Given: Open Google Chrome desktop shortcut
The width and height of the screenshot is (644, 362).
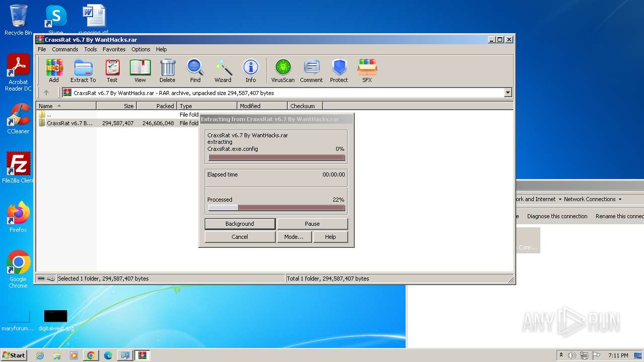Looking at the screenshot, I should 18,269.
